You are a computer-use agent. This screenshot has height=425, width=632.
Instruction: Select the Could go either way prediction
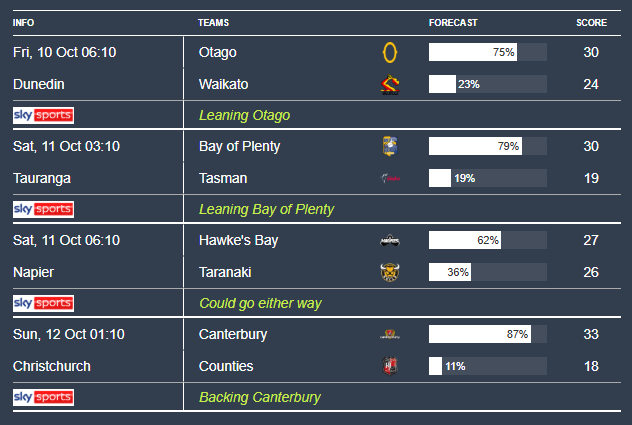[x=260, y=303]
